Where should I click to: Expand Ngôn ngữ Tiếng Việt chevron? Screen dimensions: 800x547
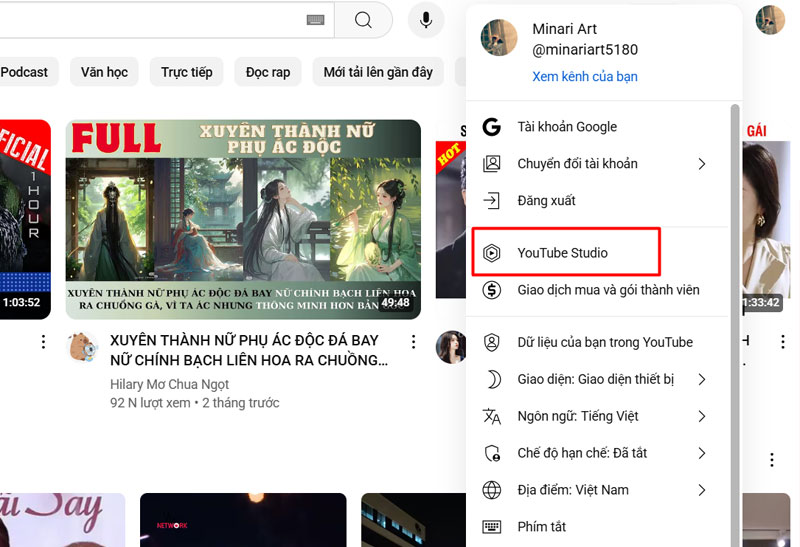(702, 416)
